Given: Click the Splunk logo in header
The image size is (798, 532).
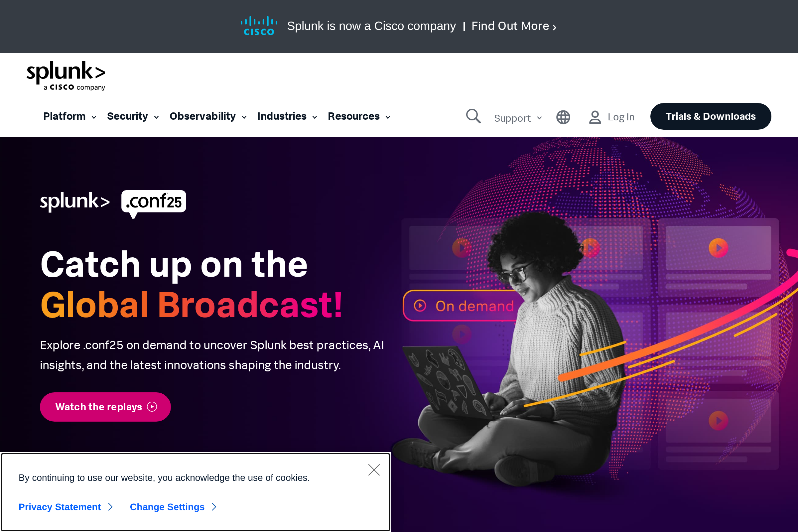Looking at the screenshot, I should tap(66, 76).
